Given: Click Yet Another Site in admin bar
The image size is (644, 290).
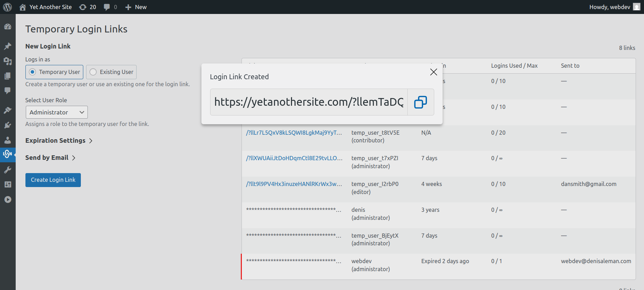Looking at the screenshot, I should (x=51, y=7).
